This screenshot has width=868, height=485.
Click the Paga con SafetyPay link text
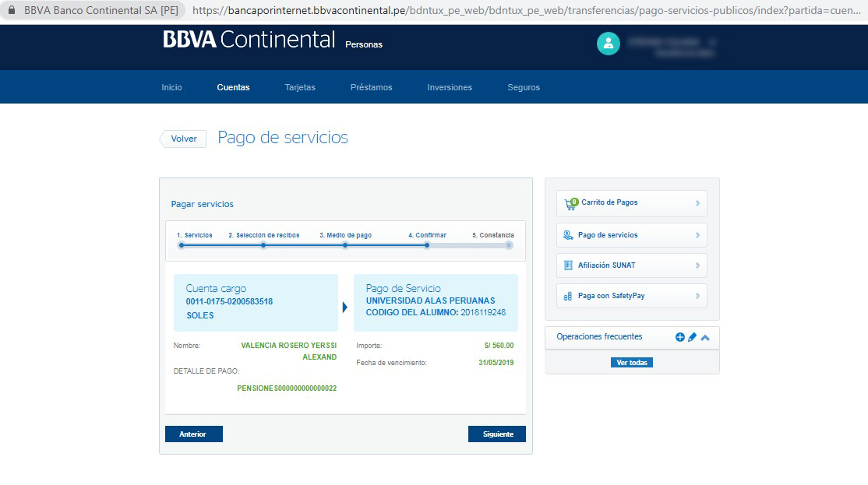point(611,296)
